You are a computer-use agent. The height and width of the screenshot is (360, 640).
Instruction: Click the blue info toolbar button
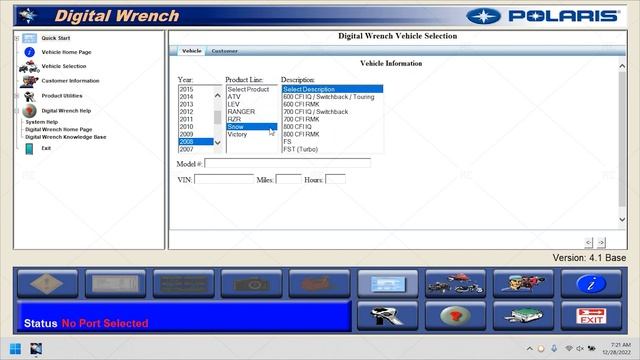pos(591,283)
